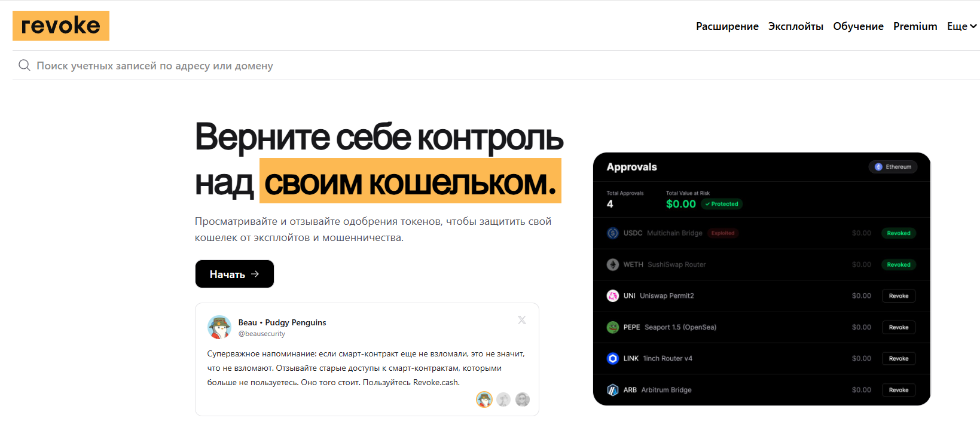Click the UNI token icon
980x427 pixels.
[613, 295]
